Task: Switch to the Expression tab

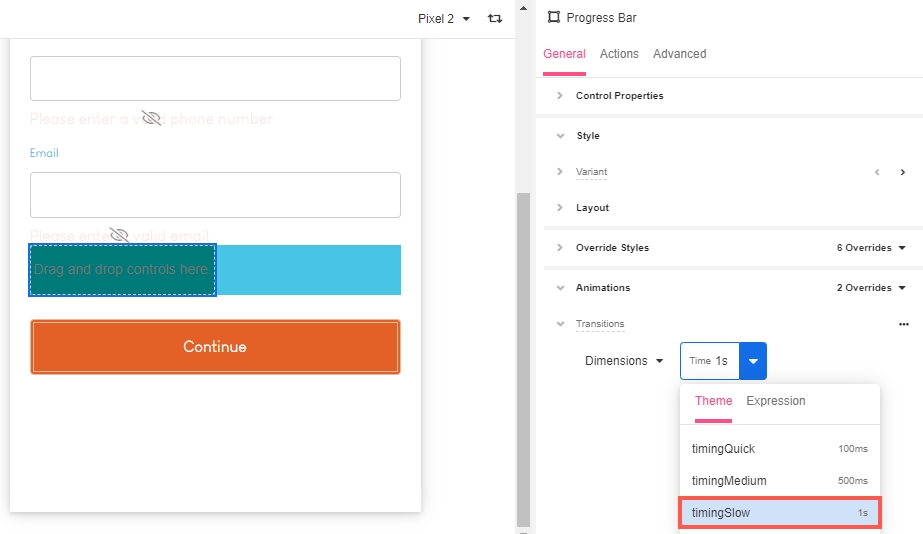Action: pos(775,401)
